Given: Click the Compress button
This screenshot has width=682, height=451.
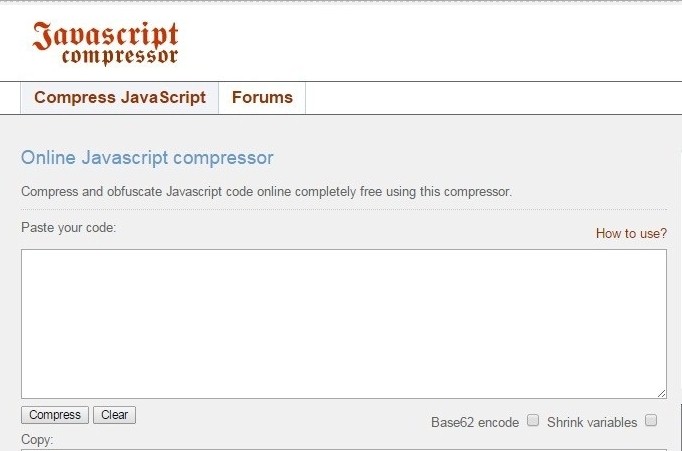Looking at the screenshot, I should pos(55,415).
